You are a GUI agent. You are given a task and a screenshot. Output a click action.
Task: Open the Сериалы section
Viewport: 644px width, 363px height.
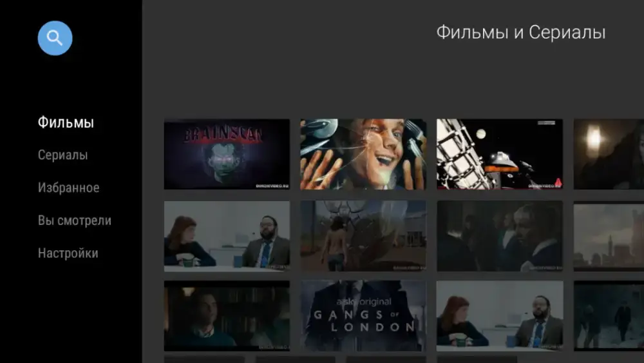pyautogui.click(x=62, y=155)
